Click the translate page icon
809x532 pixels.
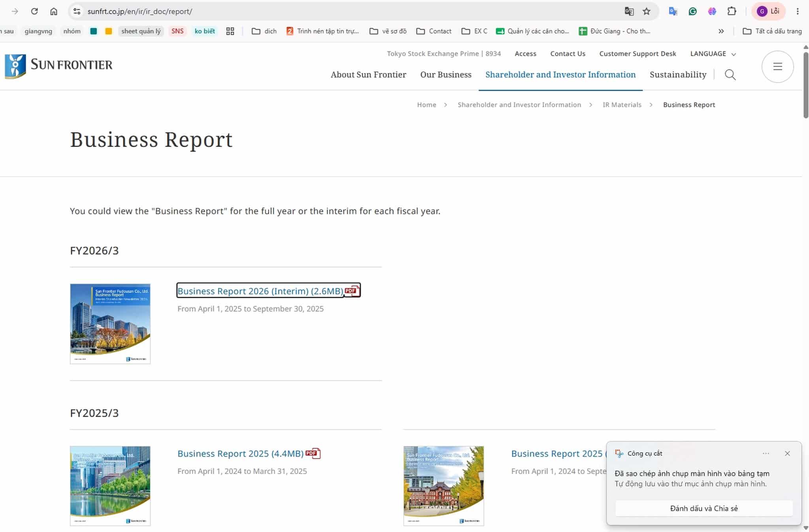point(629,11)
